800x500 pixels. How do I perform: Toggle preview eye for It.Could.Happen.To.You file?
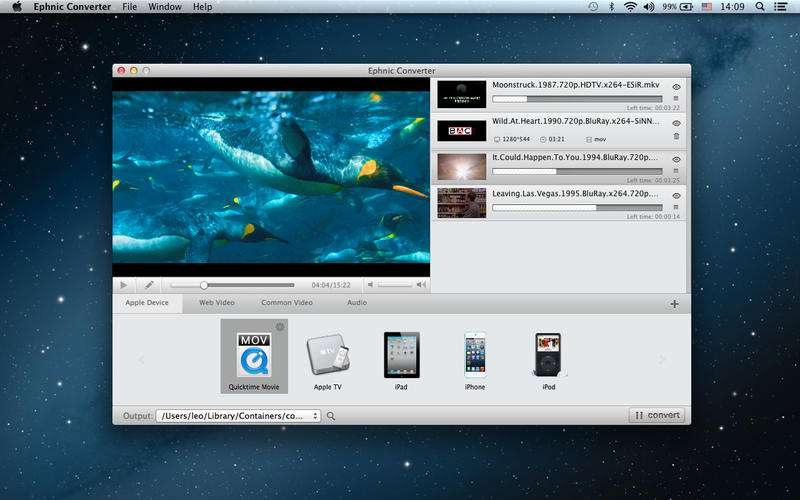pos(677,160)
